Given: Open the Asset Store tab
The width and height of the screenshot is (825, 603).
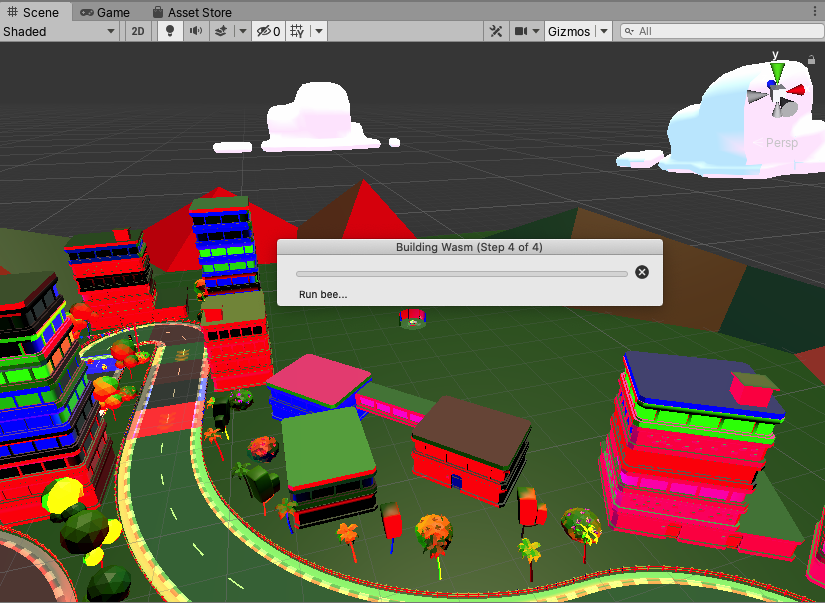Looking at the screenshot, I should 192,12.
